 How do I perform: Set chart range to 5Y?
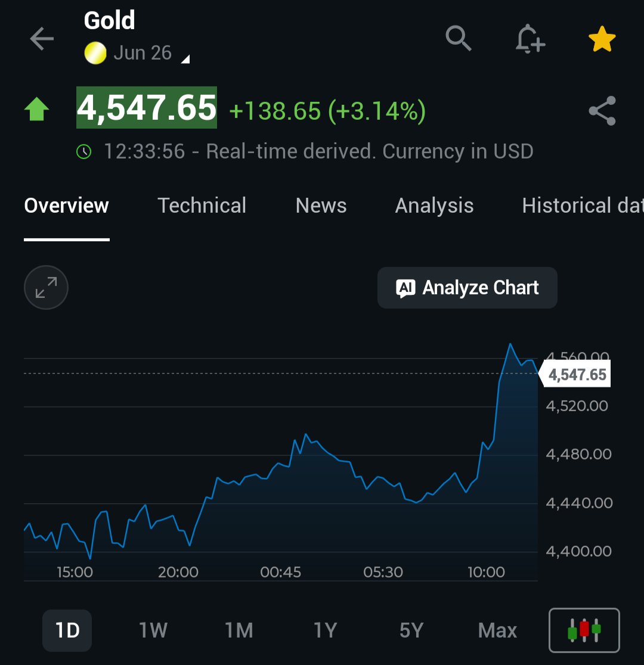tap(411, 630)
